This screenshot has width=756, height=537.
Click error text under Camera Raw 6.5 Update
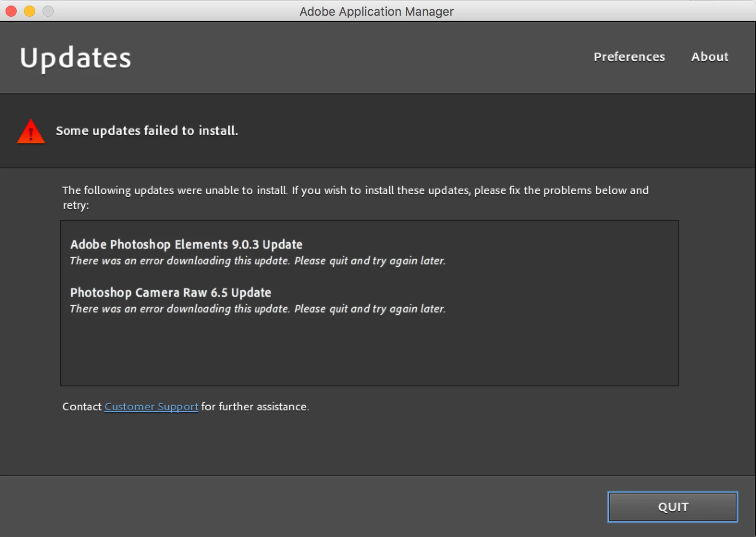(x=258, y=309)
